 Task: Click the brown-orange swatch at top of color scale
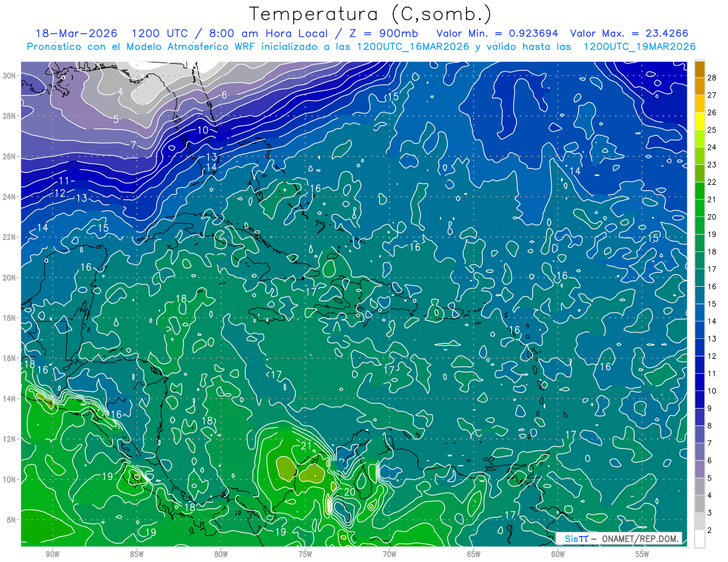tap(699, 69)
